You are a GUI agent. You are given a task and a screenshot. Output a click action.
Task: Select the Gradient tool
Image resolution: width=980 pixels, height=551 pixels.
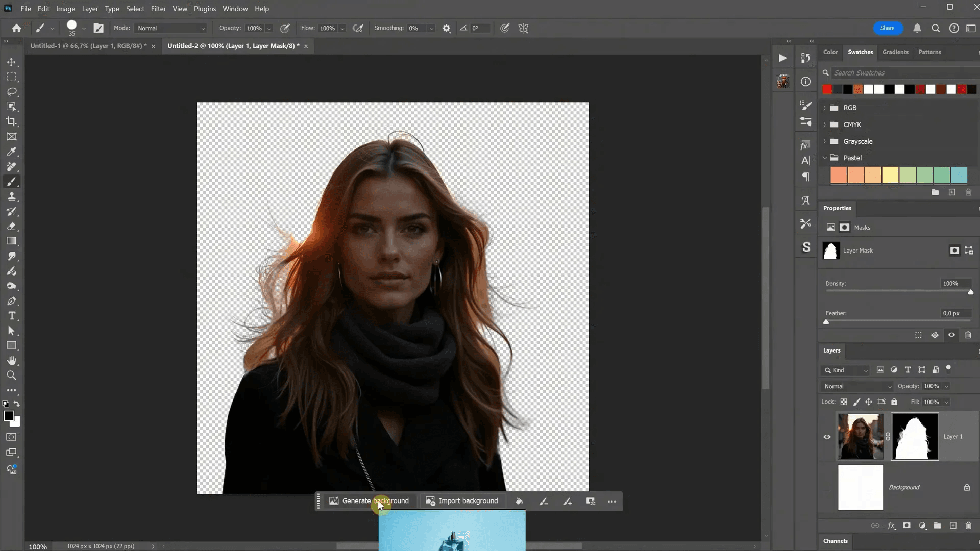click(11, 241)
